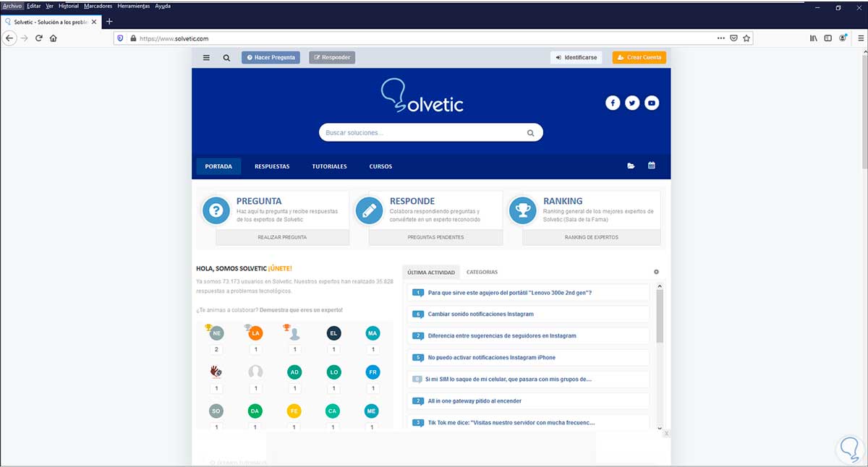Save page to Pocket icon
The image size is (868, 467).
coord(733,38)
